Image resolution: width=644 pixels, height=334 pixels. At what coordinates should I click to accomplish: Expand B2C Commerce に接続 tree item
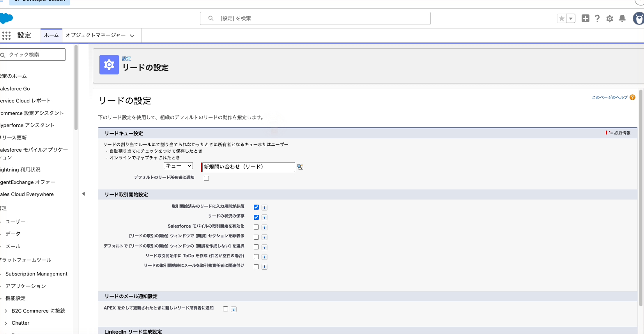point(6,311)
